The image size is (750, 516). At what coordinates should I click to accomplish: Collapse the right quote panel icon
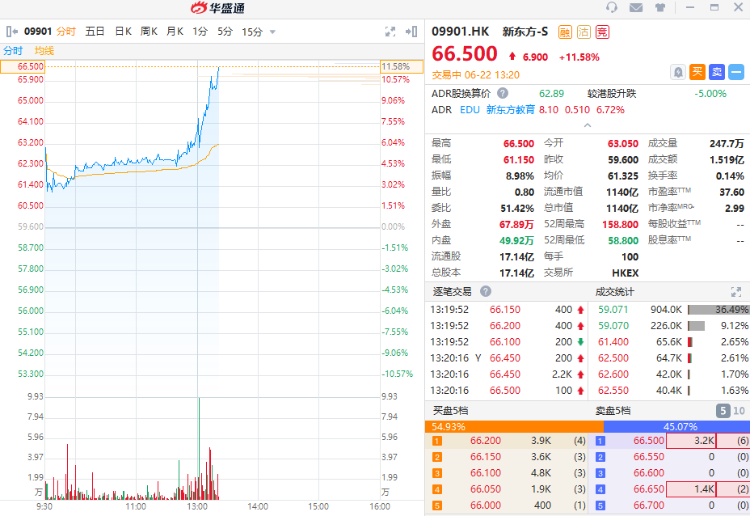[411, 32]
